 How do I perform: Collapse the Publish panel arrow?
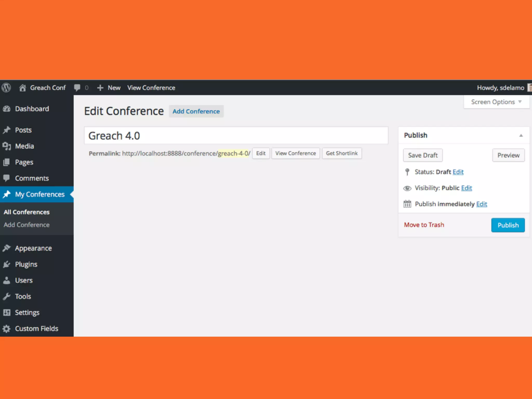point(521,135)
